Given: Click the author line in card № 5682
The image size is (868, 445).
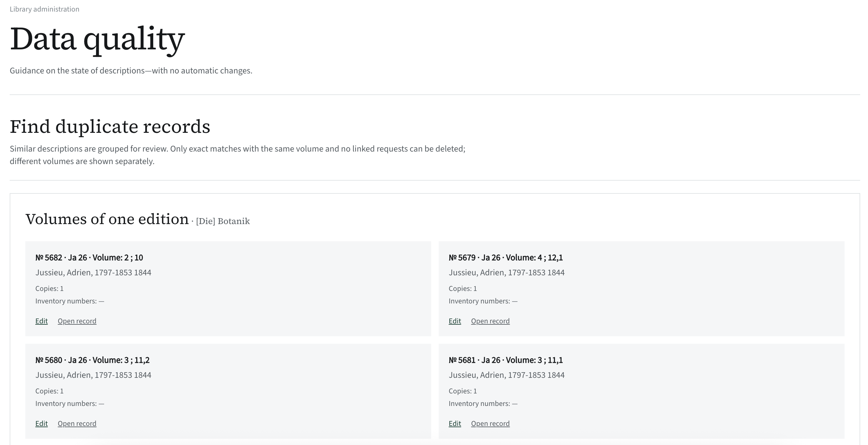Looking at the screenshot, I should click(93, 272).
